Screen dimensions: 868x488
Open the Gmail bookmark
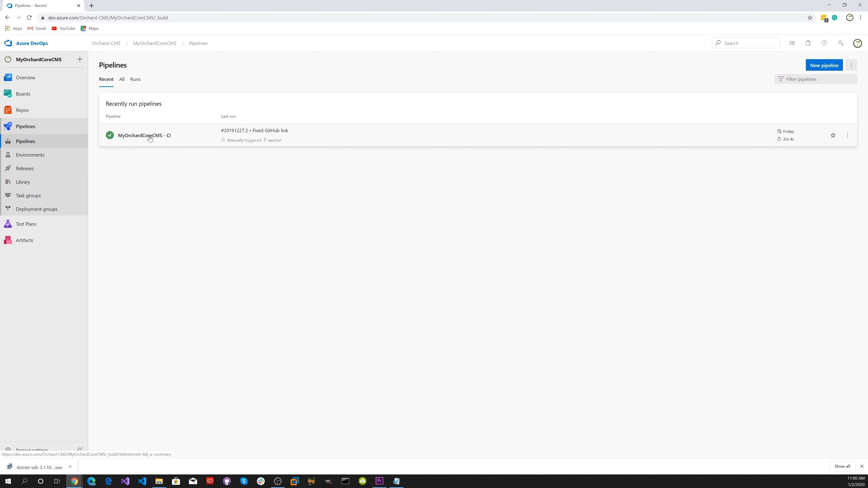coord(37,28)
